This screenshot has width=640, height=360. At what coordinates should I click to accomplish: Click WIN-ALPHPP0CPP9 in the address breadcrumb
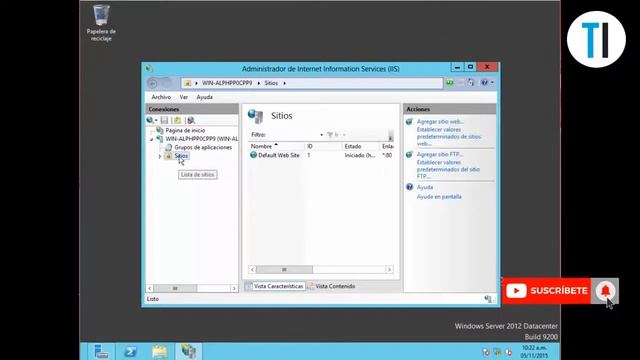(x=227, y=83)
